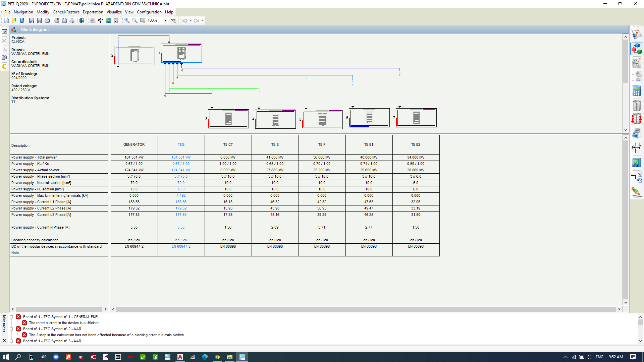This screenshot has height=362, width=644.
Task: Open the Navigation menu
Action: [23, 12]
